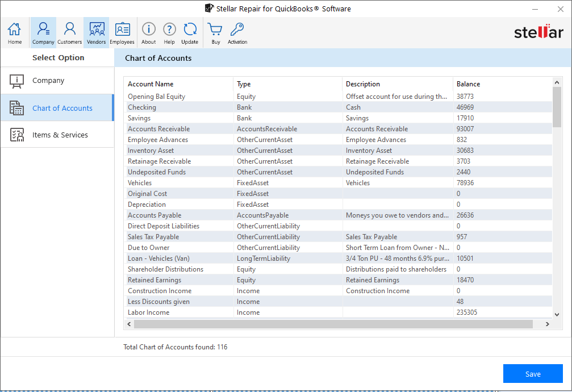Screen dimensions: 572x392
Task: Select Employee Advances account name
Action: [x=158, y=140]
